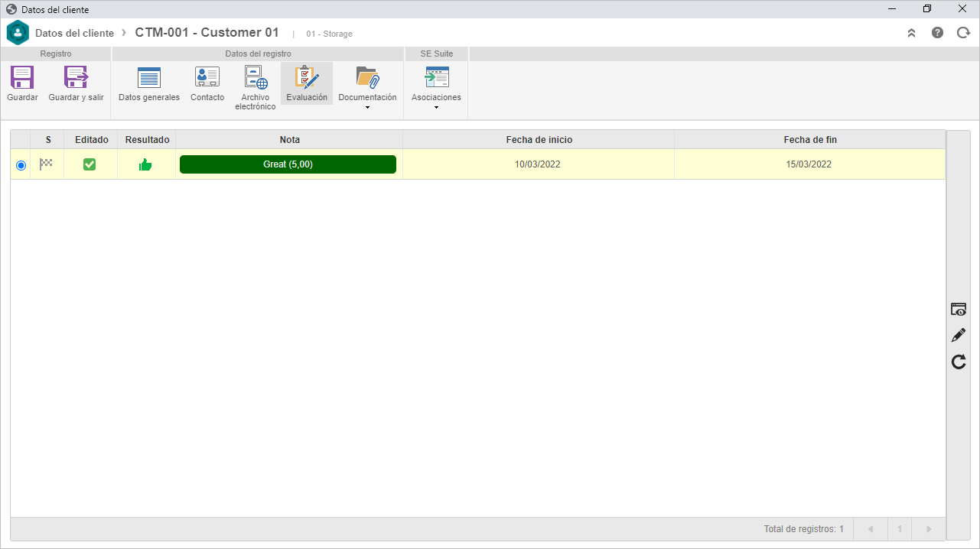Screen dimensions: 980x549
Task: Click the 01 - Storage label
Action: click(x=329, y=34)
